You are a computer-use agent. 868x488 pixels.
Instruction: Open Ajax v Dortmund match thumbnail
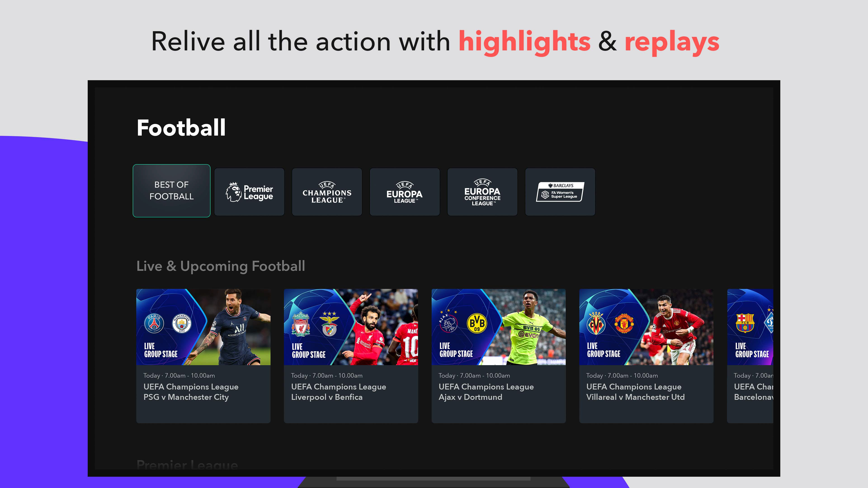(x=499, y=327)
